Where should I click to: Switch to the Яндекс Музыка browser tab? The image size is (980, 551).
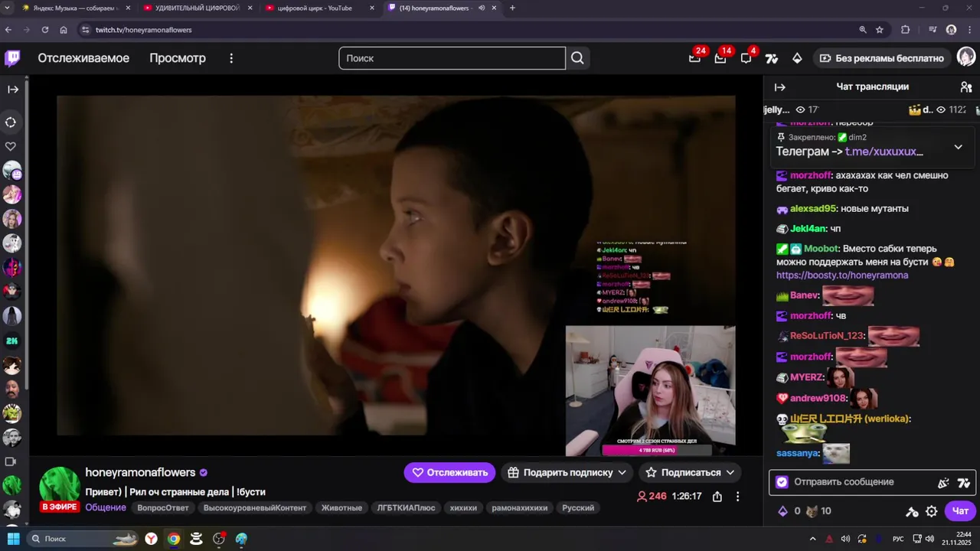point(75,8)
